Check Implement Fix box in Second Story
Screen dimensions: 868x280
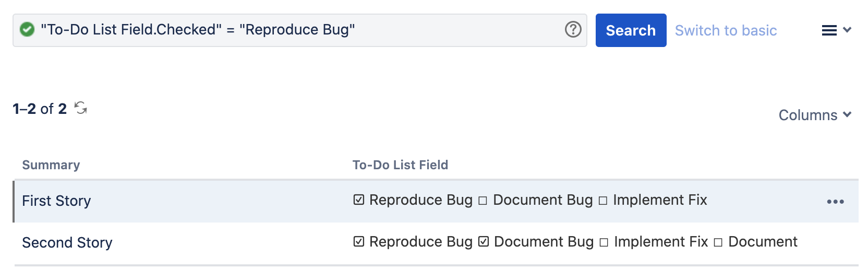tap(604, 242)
